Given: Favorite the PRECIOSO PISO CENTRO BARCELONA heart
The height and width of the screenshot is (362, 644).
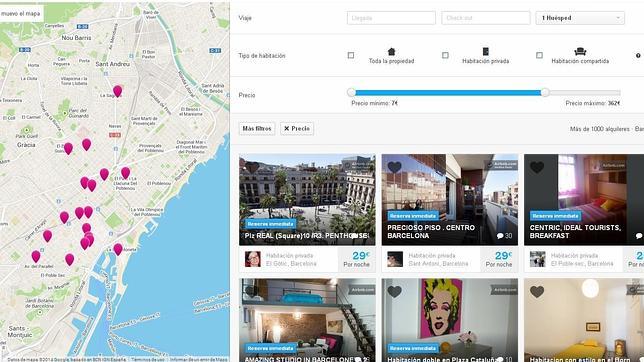Looking at the screenshot, I should pos(394,167).
